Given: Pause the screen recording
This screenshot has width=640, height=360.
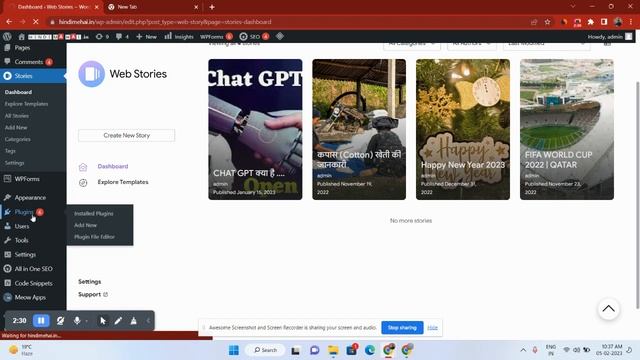Looking at the screenshot, I should pos(41,321).
